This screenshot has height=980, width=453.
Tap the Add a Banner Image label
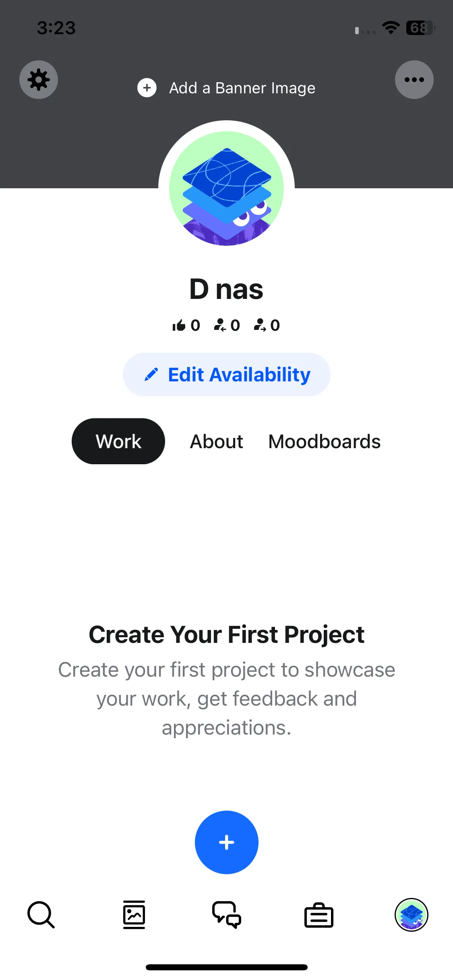(242, 88)
